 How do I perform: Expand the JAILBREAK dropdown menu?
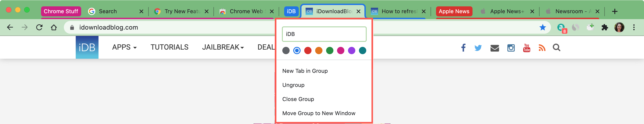(223, 47)
